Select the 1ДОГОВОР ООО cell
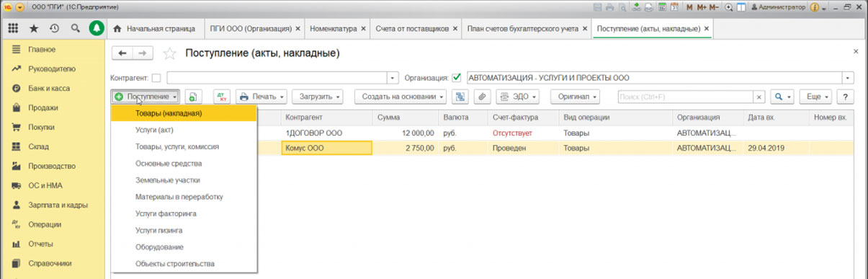 (x=326, y=133)
